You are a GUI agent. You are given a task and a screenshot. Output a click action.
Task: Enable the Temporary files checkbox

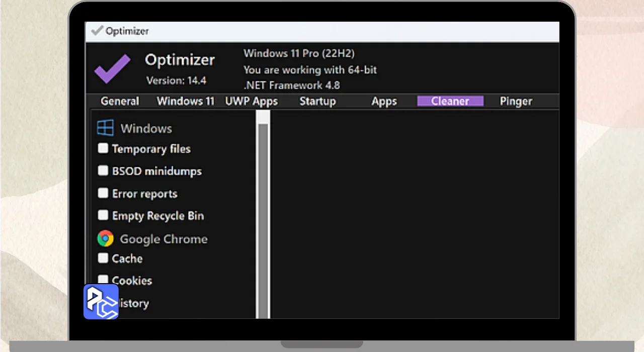pos(103,148)
